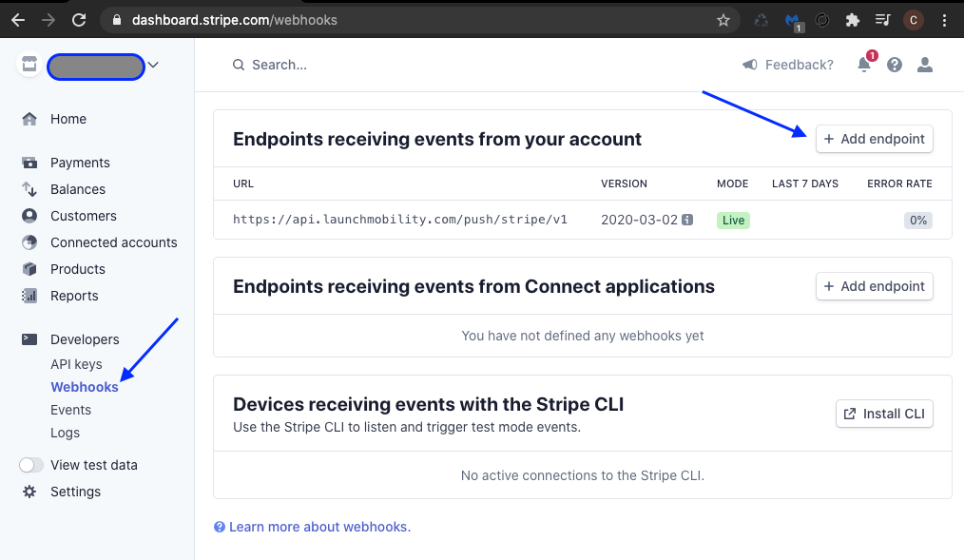Click the Feedback megaphone icon
Viewport: 964px width, 560px height.
(749, 65)
